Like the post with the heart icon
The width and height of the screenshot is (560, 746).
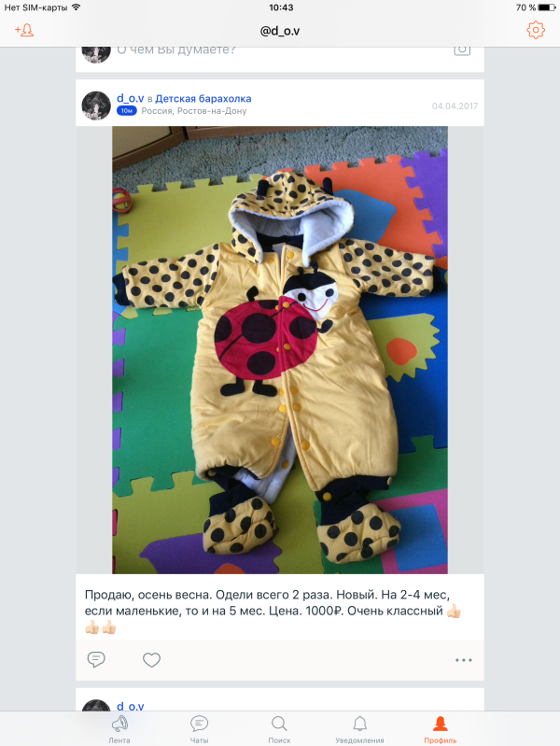click(152, 660)
